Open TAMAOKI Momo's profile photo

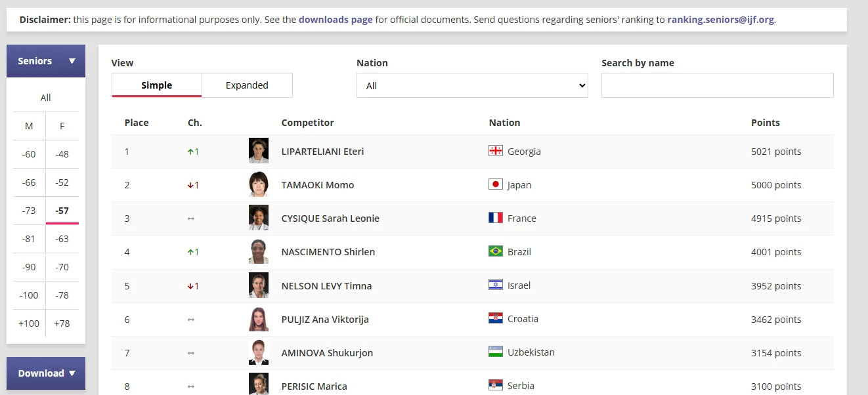click(x=259, y=184)
